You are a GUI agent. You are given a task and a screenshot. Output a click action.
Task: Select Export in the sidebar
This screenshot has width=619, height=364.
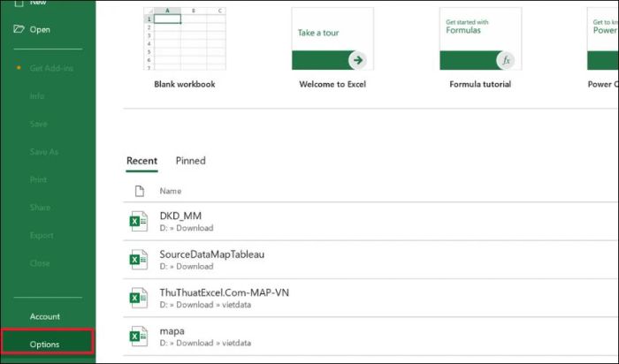42,235
